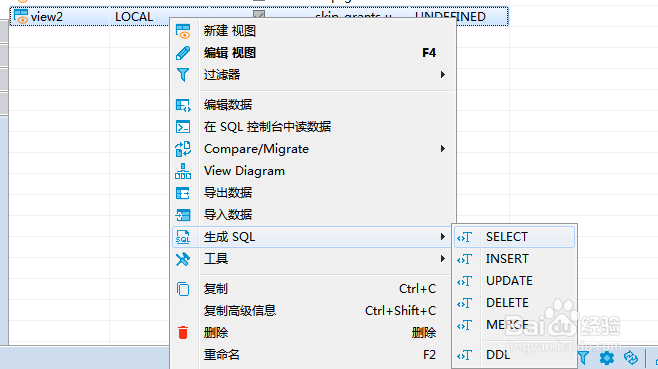Open Compare/Migrate menu entry

click(313, 149)
